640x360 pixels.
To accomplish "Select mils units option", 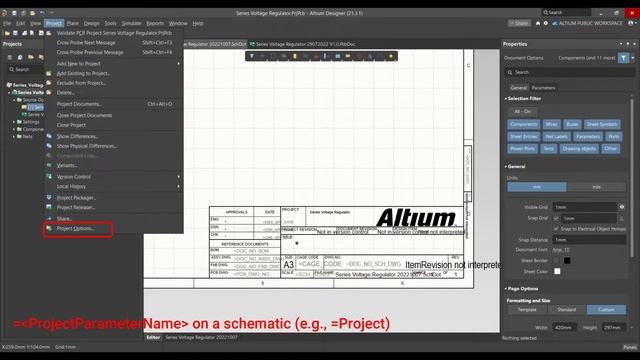I will coord(596,187).
